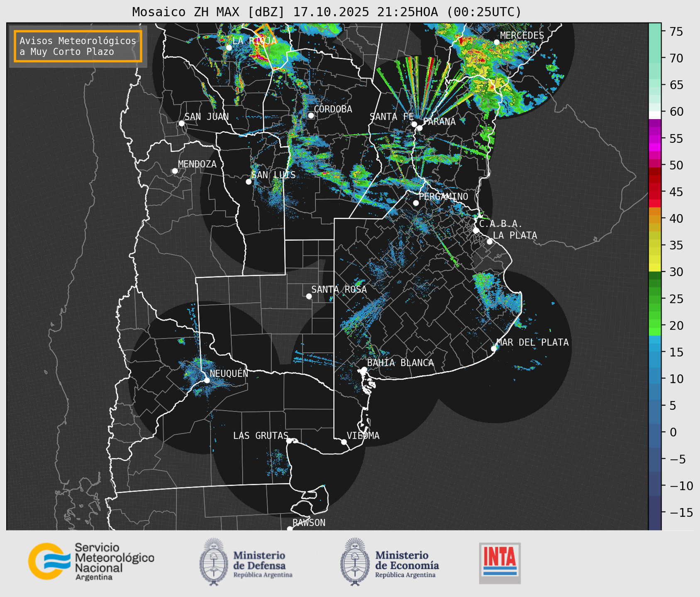Image resolution: width=700 pixels, height=597 pixels.
Task: Click the Avisos Meteorológicos a Muy Corto Plazo box
Action: [x=78, y=46]
